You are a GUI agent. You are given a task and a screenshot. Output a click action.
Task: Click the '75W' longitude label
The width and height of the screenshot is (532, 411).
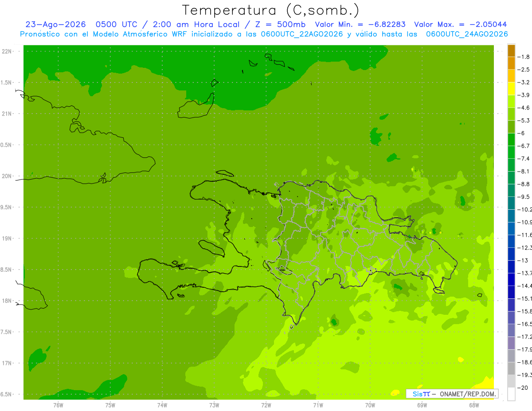pos(110,405)
